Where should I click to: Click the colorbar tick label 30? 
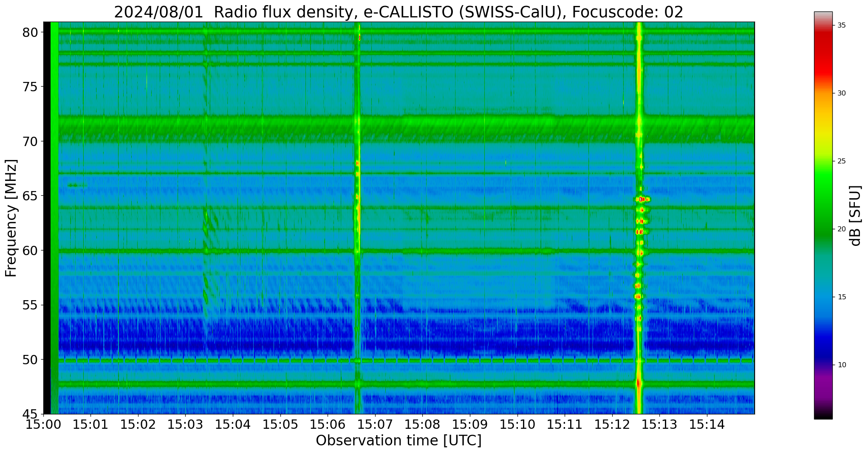(841, 93)
